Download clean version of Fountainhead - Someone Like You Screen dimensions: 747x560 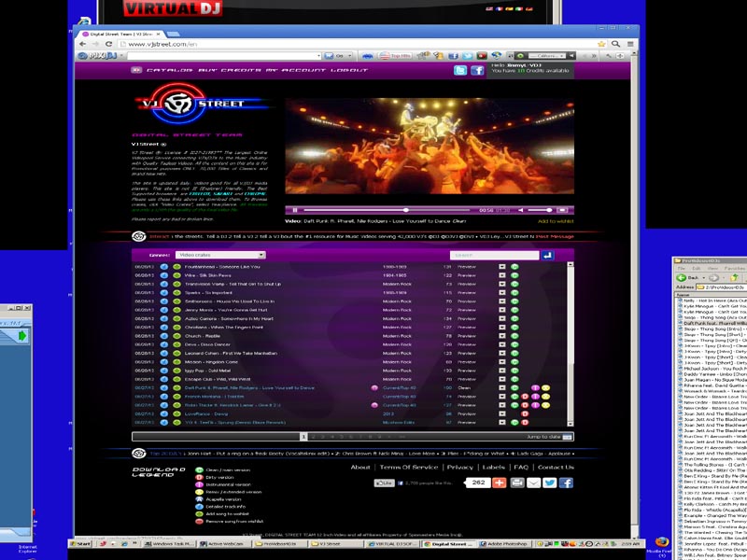514,267
